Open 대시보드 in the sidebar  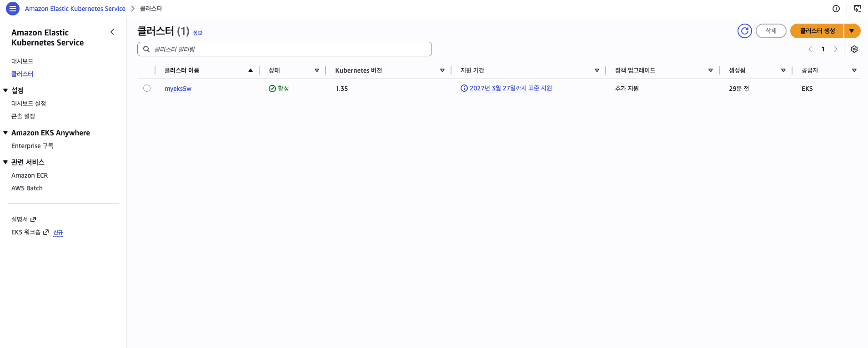point(22,61)
